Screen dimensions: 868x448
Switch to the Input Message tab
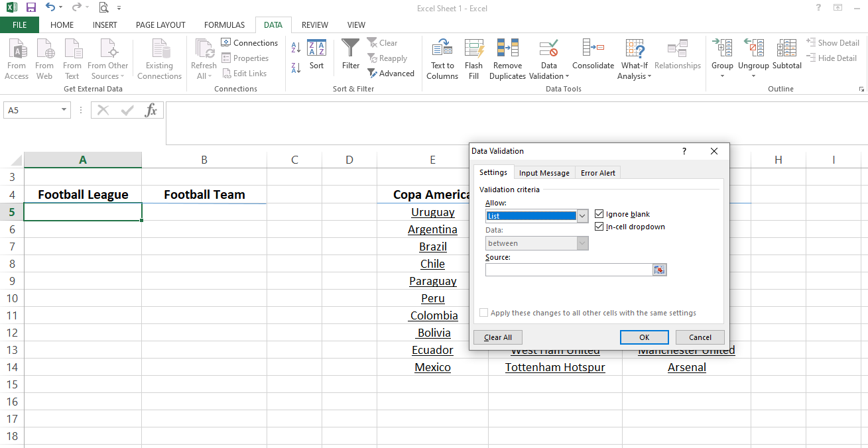[x=544, y=173]
